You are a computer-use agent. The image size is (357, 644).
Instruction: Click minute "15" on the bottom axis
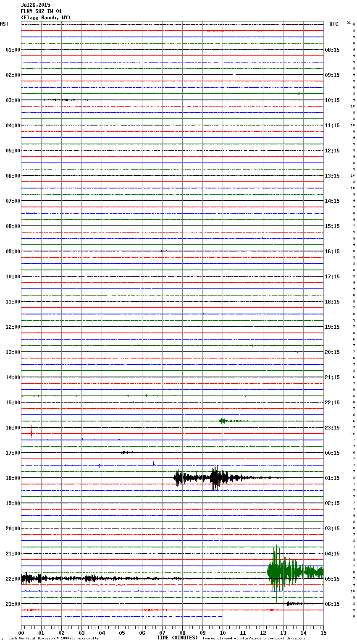coord(323,633)
